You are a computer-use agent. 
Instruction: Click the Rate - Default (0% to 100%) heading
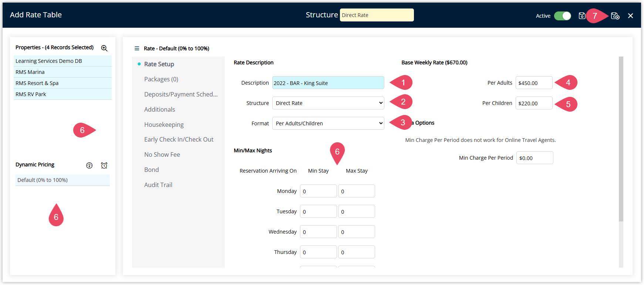pyautogui.click(x=176, y=48)
